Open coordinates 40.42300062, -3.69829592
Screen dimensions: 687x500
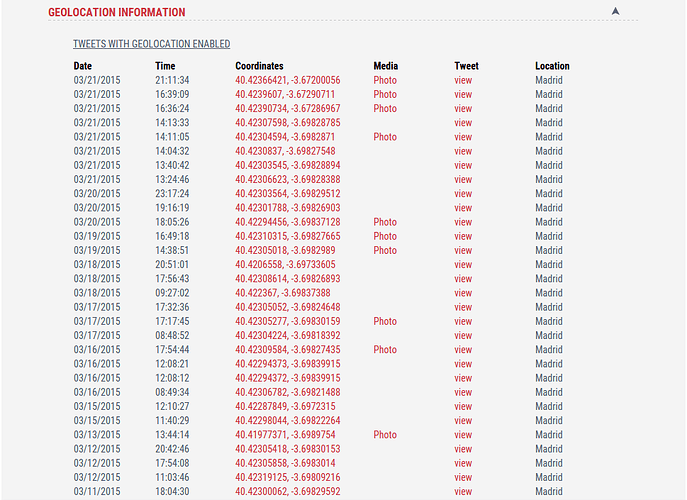click(x=287, y=491)
